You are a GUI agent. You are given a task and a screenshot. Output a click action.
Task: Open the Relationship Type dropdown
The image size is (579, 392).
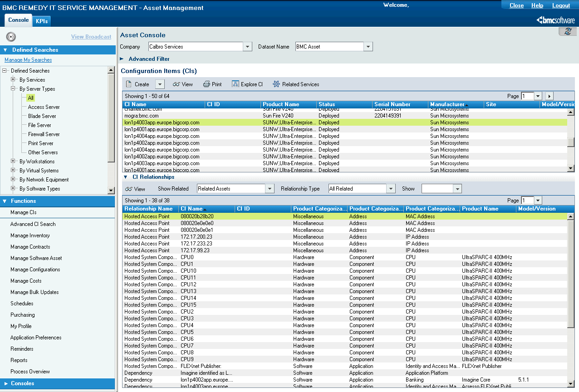point(391,189)
